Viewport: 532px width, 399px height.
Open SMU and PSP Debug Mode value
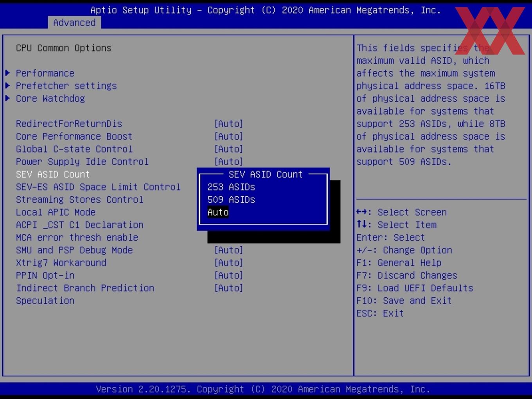click(x=229, y=250)
